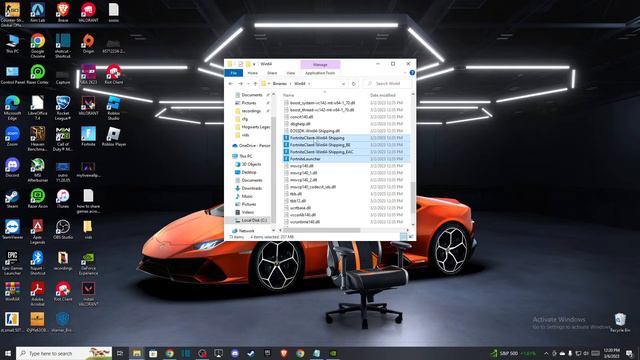
Task: Switch to large icons view button
Action: [411, 236]
